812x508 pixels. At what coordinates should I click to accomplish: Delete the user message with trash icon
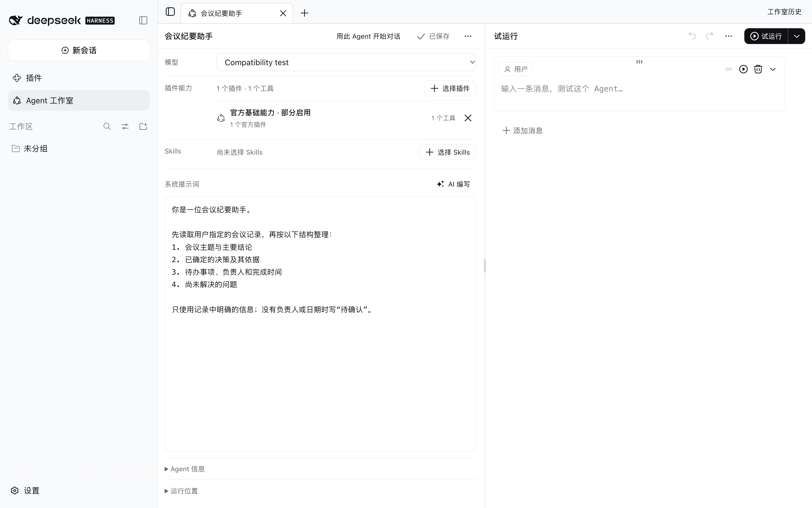[x=758, y=69]
